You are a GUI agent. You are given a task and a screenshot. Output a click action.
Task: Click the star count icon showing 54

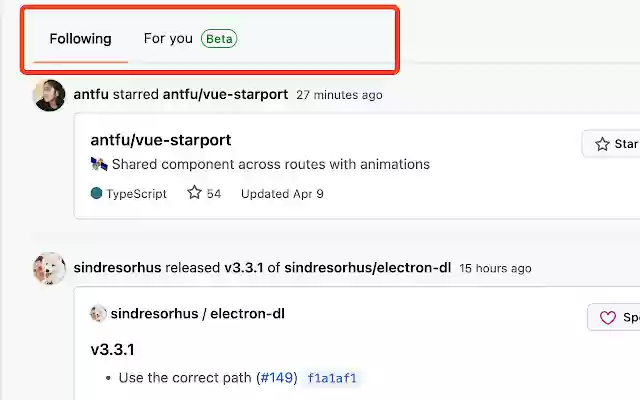194,193
